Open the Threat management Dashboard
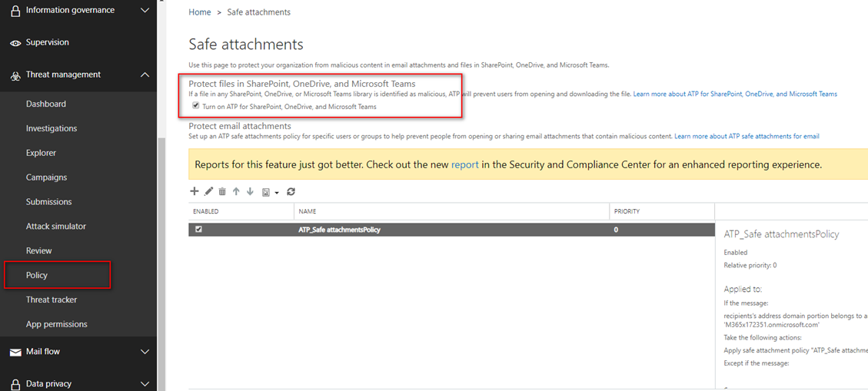Viewport: 868px width, 391px height. (46, 104)
